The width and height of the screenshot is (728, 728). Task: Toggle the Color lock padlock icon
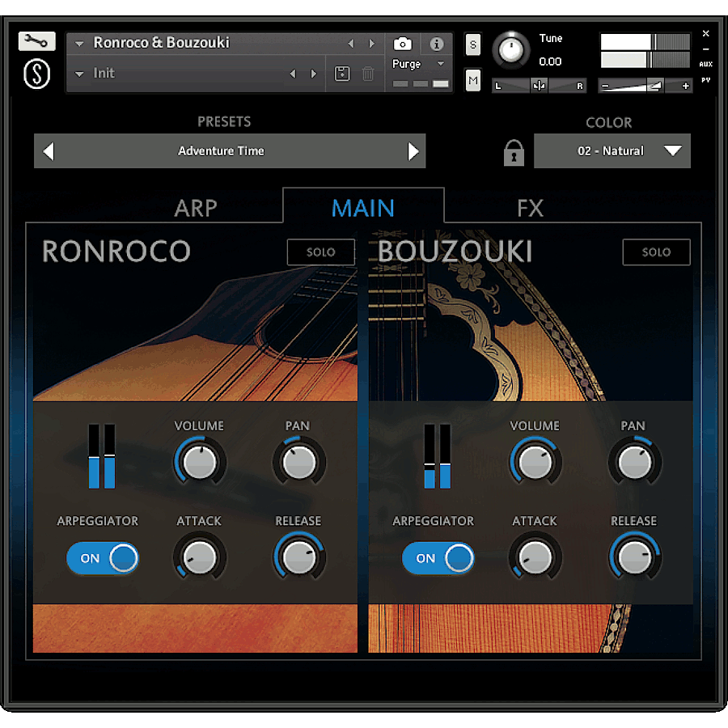pyautogui.click(x=514, y=153)
